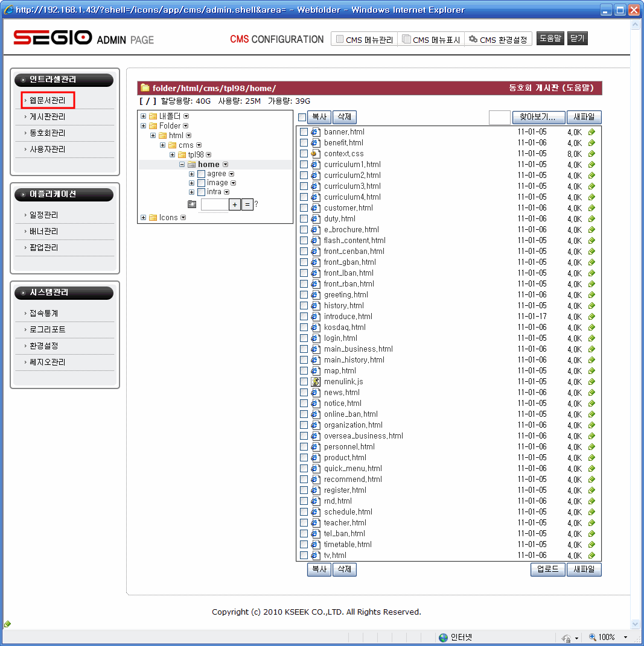Viewport: 644px width, 646px height.
Task: Click the html file icon for news.html
Action: [x=315, y=393]
